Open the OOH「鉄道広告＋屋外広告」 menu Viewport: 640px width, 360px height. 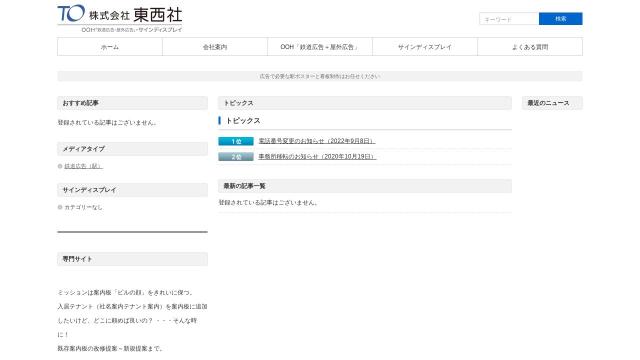pos(320,47)
